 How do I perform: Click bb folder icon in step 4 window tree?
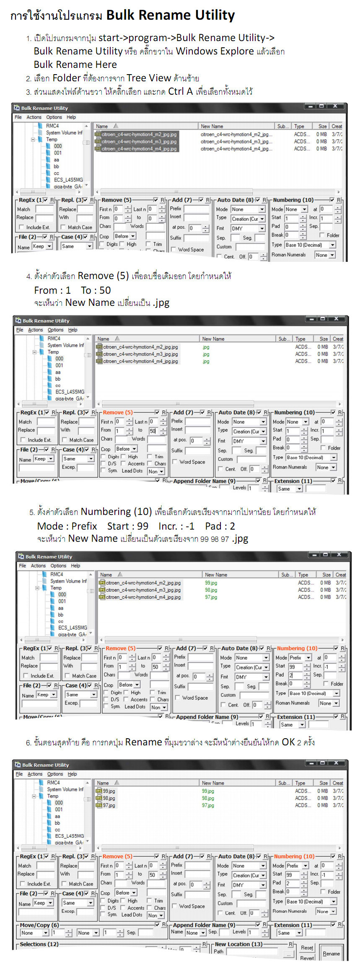click(x=50, y=379)
